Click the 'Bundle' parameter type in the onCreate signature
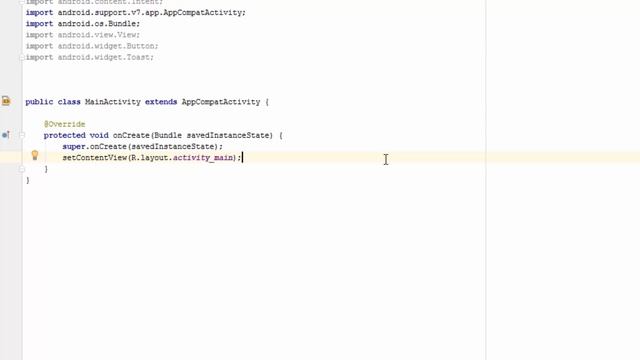Screen dimensions: 640x360 (168, 136)
